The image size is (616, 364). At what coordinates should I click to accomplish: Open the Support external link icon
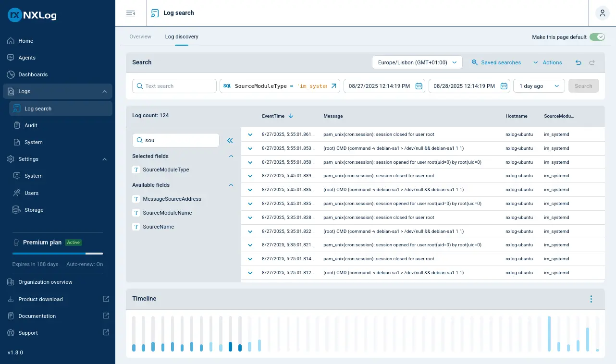coord(106,332)
